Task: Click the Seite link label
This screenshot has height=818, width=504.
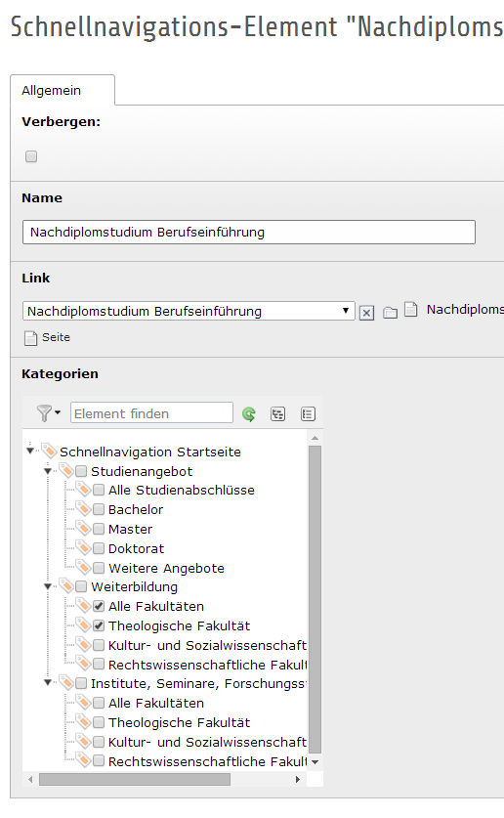Action: coord(57,337)
